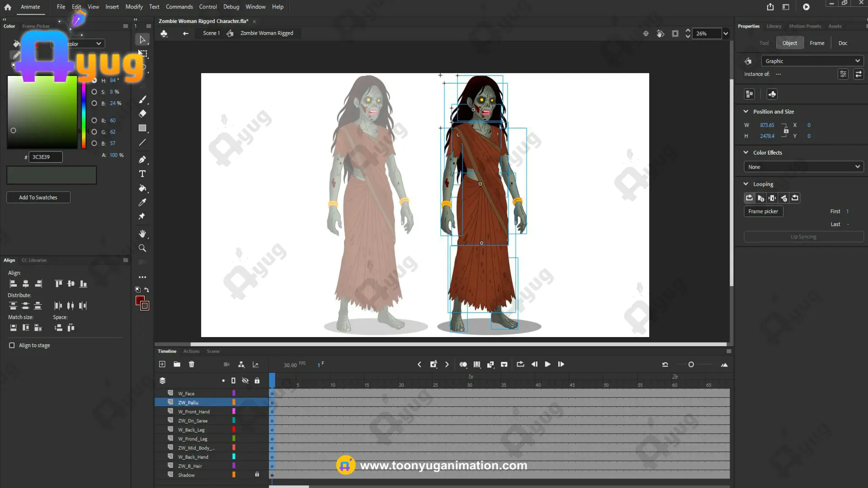The image size is (868, 488).
Task: Delete layer with trash icon
Action: click(x=191, y=364)
